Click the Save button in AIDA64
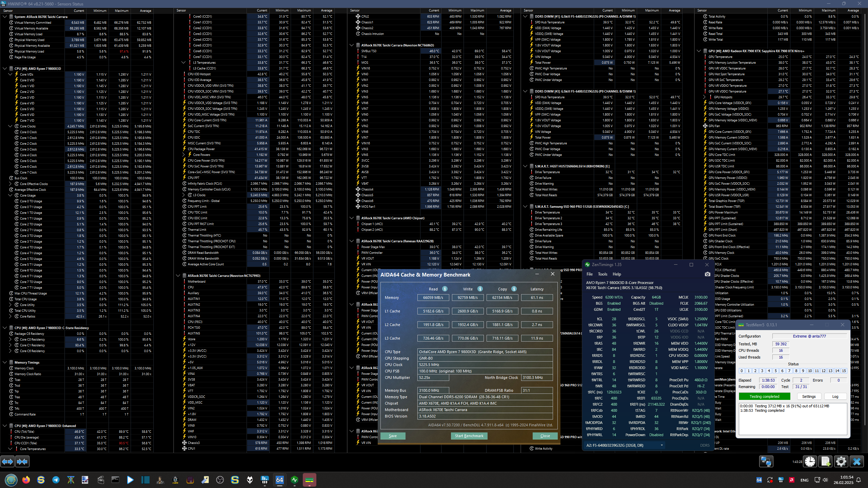Screen dimensions: 868x488 pos(393,436)
